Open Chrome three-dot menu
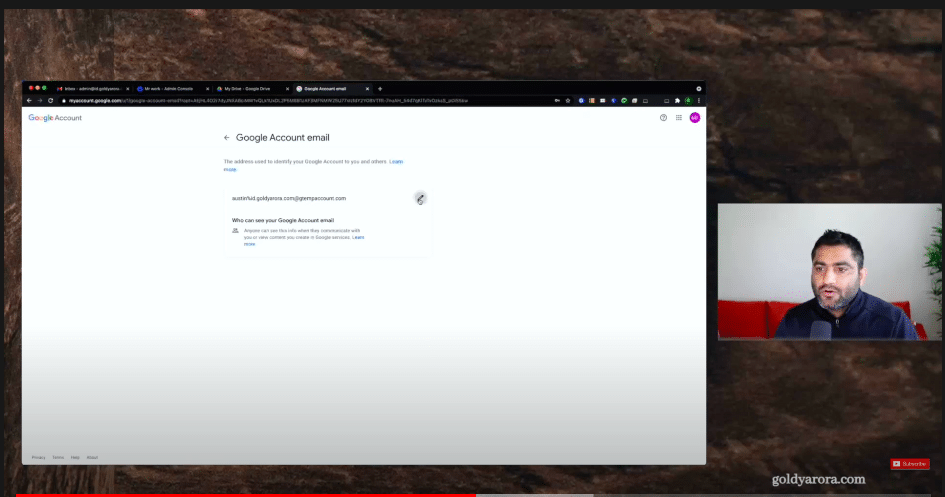The image size is (945, 497). (699, 101)
